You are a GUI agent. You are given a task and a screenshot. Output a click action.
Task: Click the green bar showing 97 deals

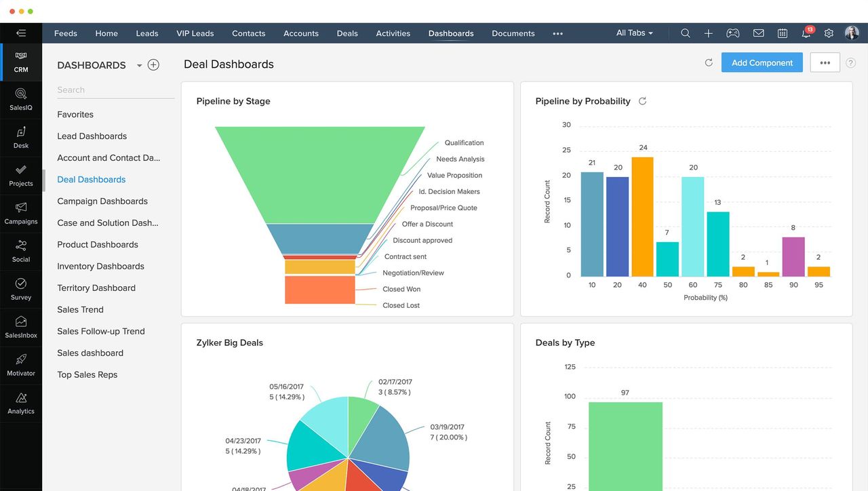[625, 446]
